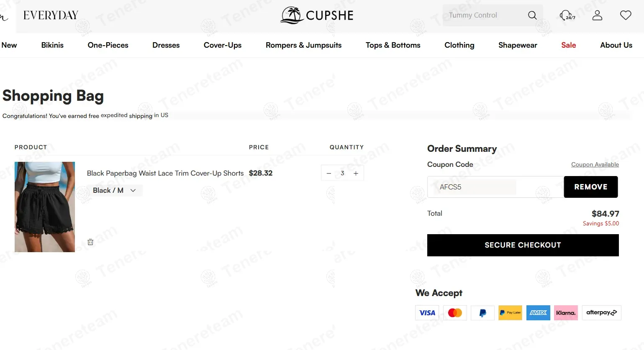Decrease quantity with the minus button
This screenshot has width=644, height=350.
[329, 173]
